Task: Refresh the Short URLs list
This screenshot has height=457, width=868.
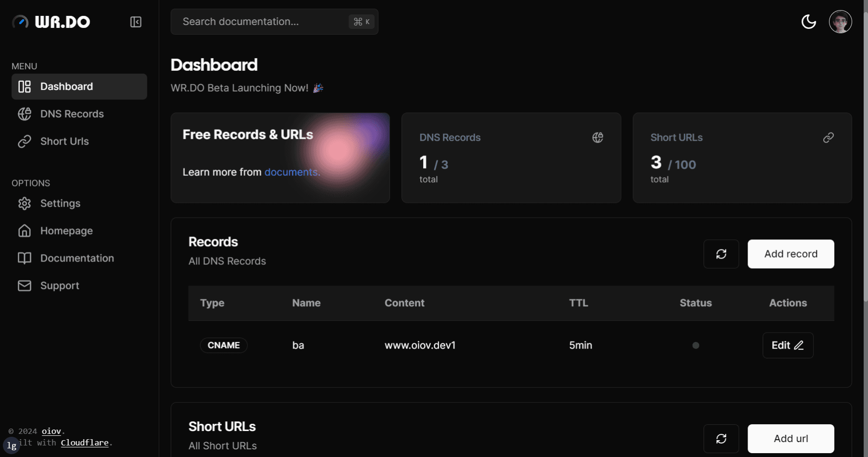Action: coord(721,439)
